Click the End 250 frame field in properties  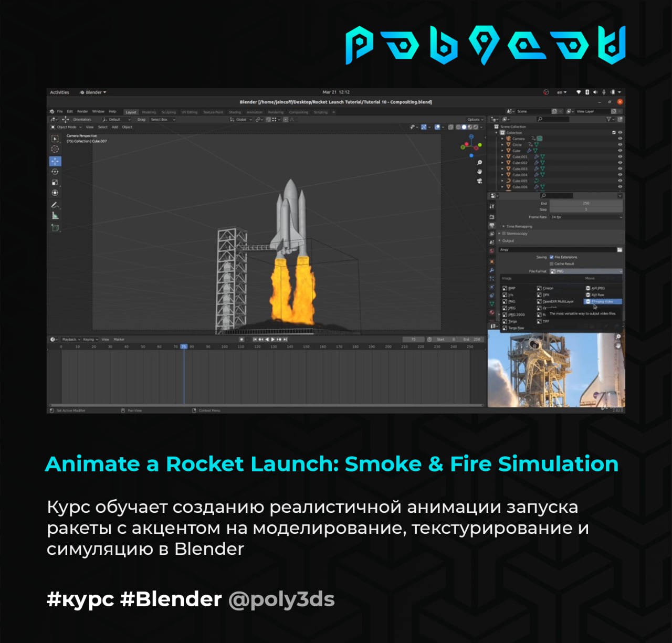point(586,203)
